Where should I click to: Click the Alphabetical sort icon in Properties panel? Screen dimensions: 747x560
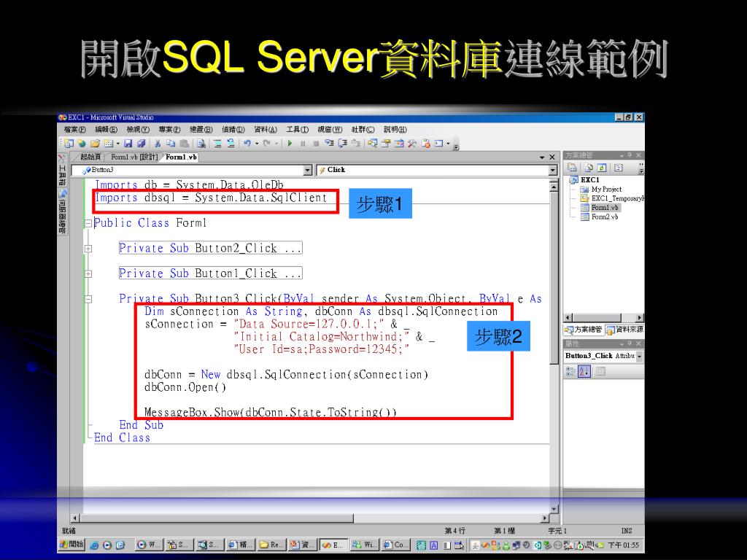(584, 371)
